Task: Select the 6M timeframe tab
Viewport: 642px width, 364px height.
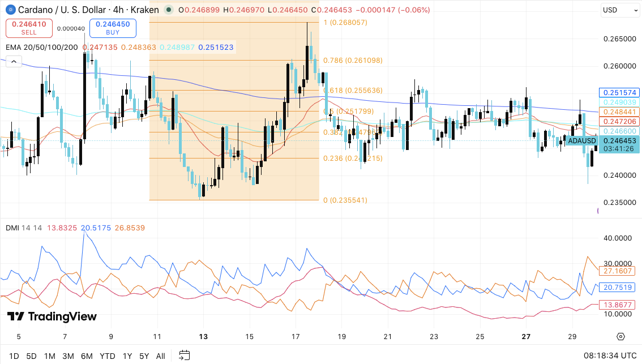Action: click(87, 356)
